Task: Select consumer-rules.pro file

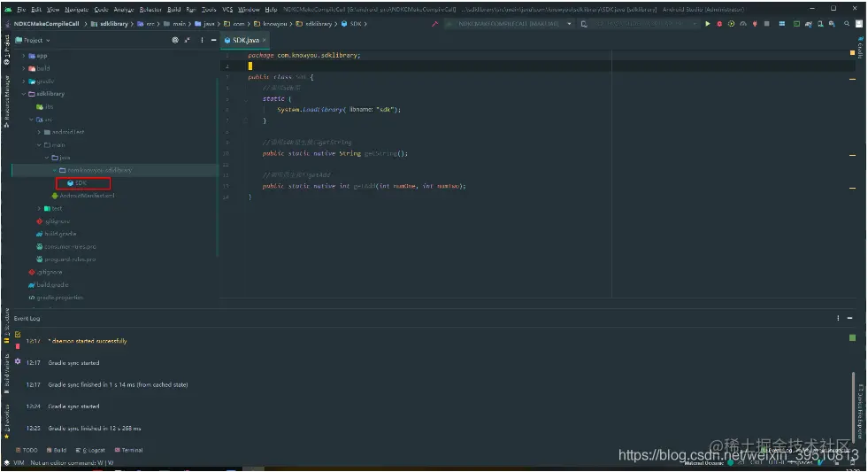Action: (65, 246)
